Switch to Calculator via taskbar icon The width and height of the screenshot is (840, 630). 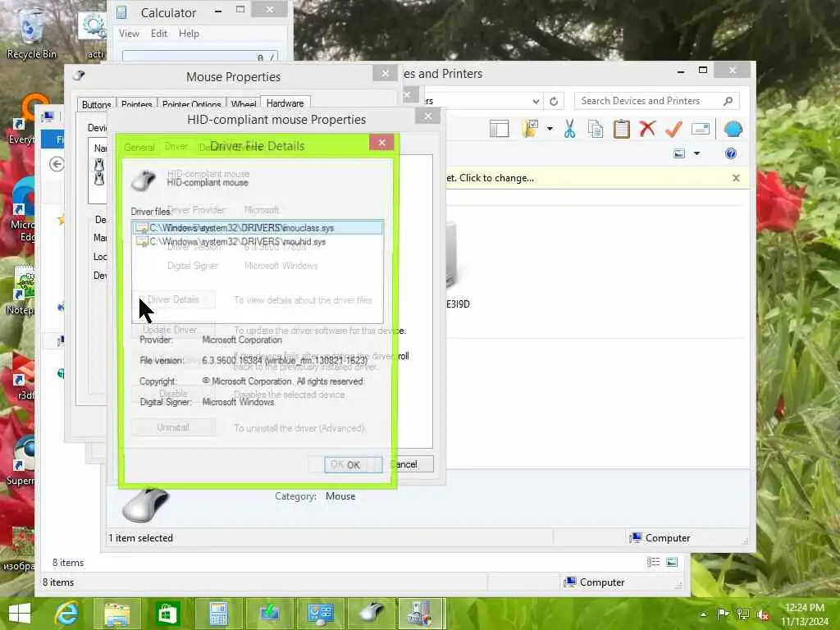(218, 614)
